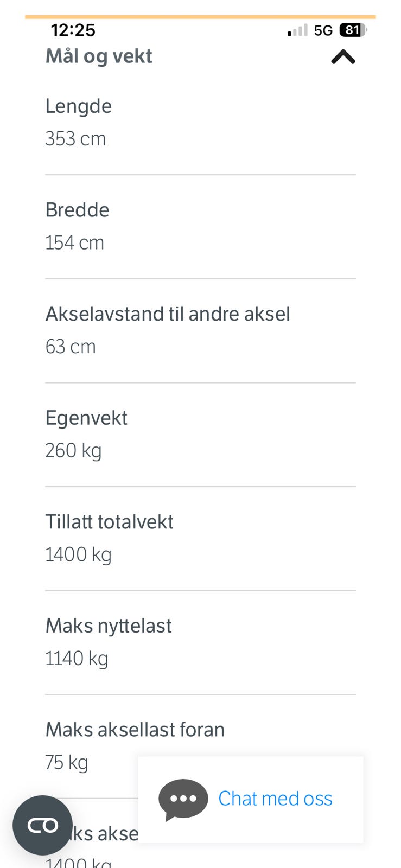Select the 154 cm width value
The image size is (401, 868).
(74, 242)
